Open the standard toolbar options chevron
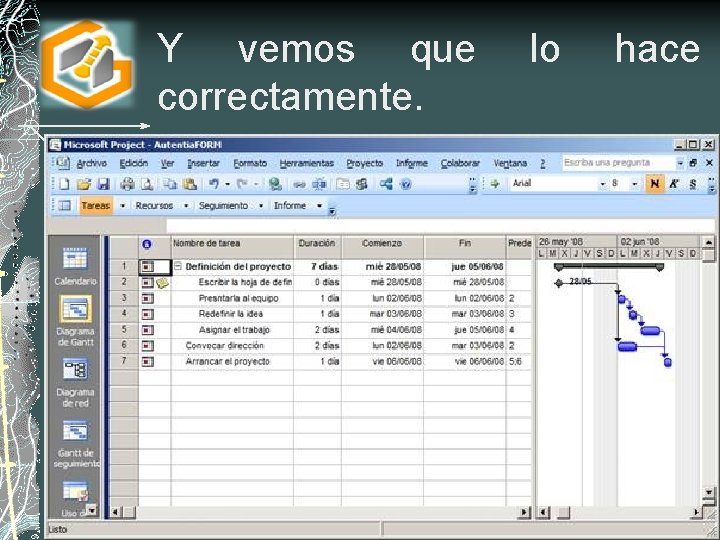This screenshot has height=540, width=720. tap(473, 187)
